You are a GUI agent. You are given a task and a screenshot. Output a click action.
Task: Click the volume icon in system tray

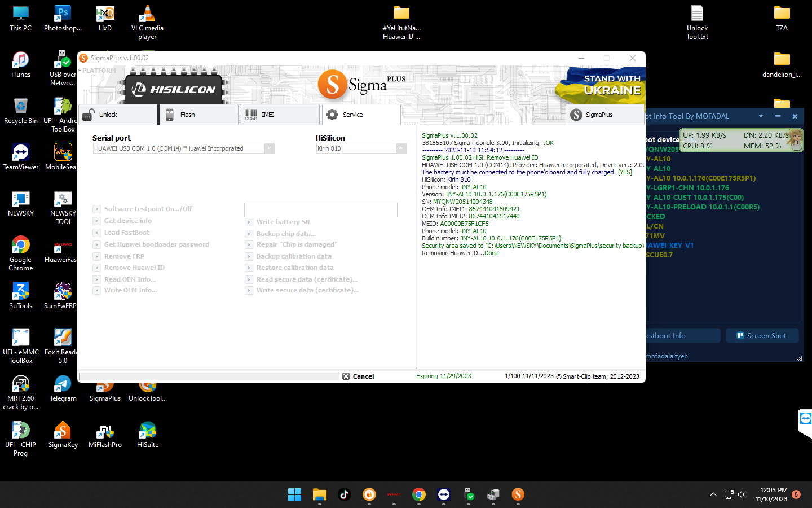[742, 494]
